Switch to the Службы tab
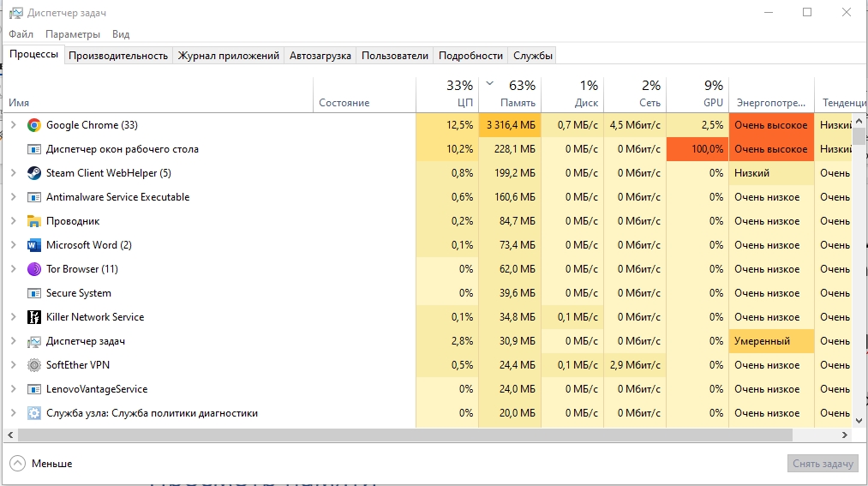 (x=532, y=56)
